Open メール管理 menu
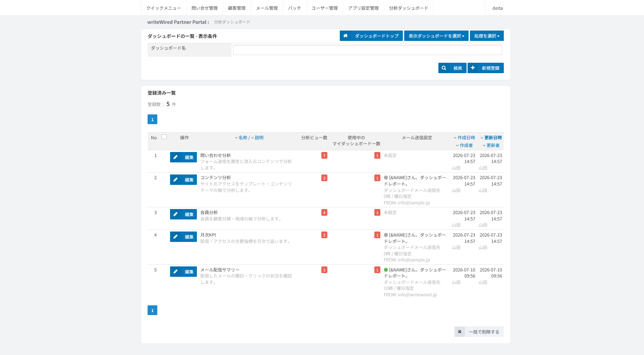Image resolution: width=644 pixels, height=355 pixels. coord(267,8)
